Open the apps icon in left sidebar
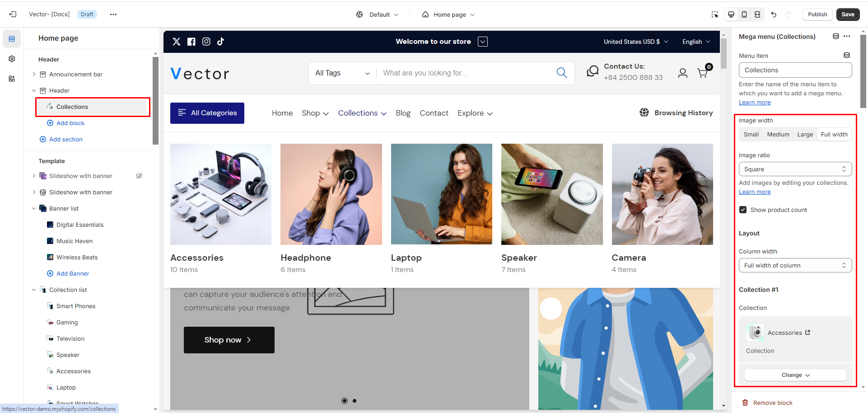Viewport: 868px width, 413px height. (12, 79)
